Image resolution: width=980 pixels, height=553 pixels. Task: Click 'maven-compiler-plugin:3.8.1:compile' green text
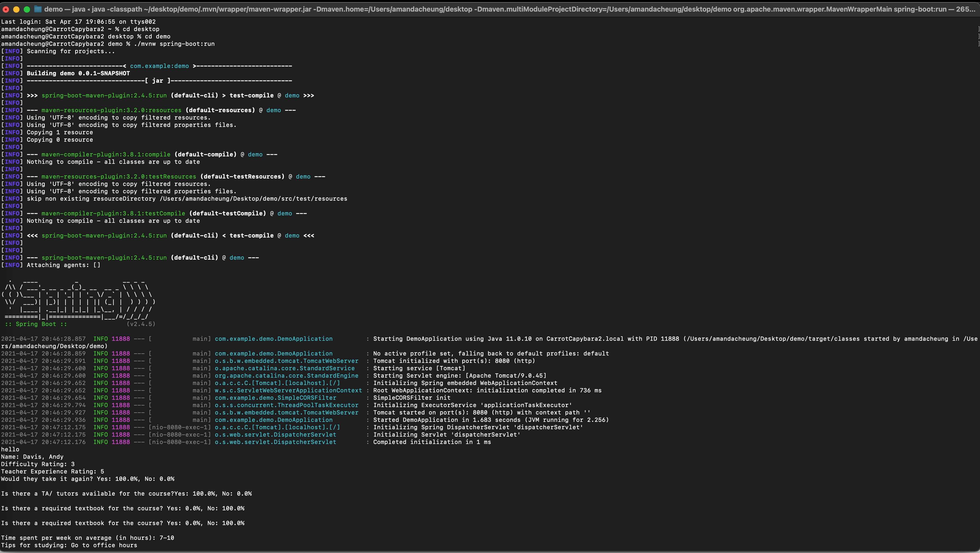(x=106, y=155)
